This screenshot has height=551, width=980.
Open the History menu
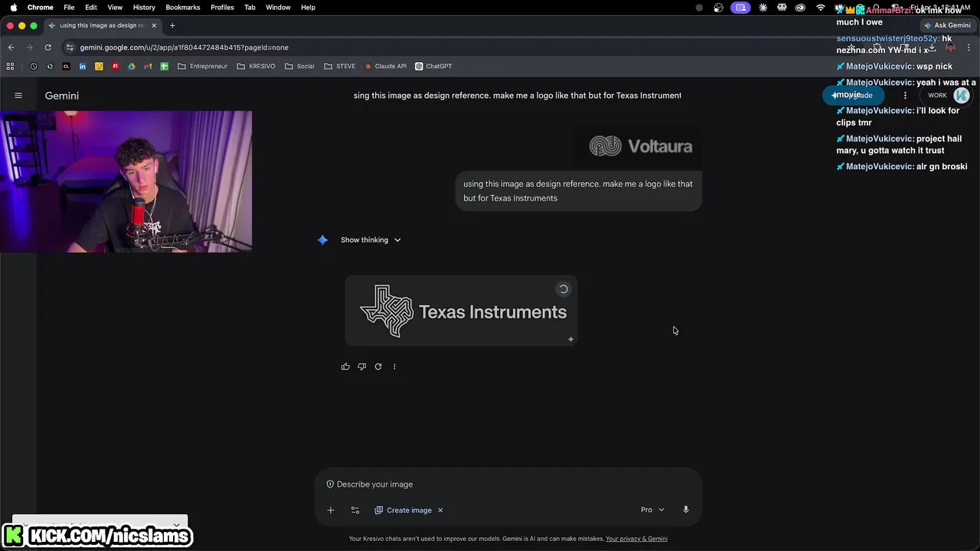click(144, 7)
